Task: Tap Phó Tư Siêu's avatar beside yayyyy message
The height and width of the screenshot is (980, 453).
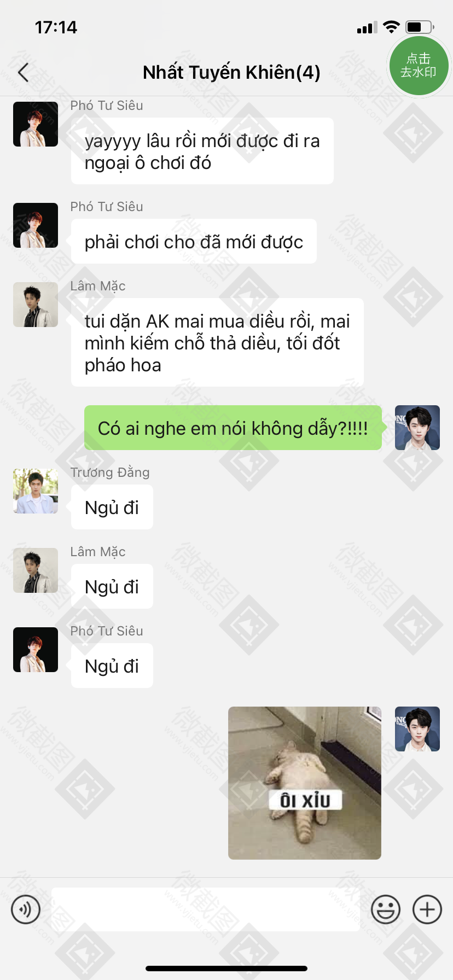Action: (36, 124)
